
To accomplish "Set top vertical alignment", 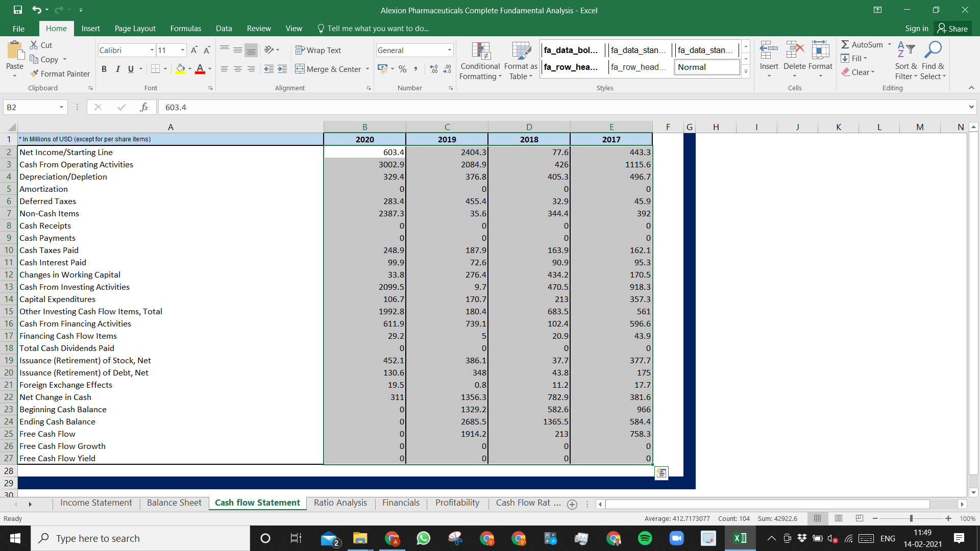I will [225, 49].
